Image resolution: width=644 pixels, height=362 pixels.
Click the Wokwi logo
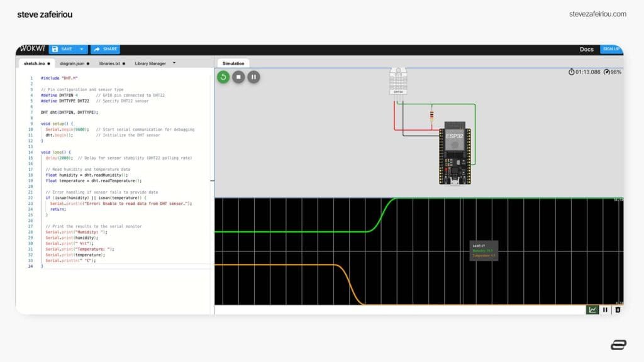(31, 48)
